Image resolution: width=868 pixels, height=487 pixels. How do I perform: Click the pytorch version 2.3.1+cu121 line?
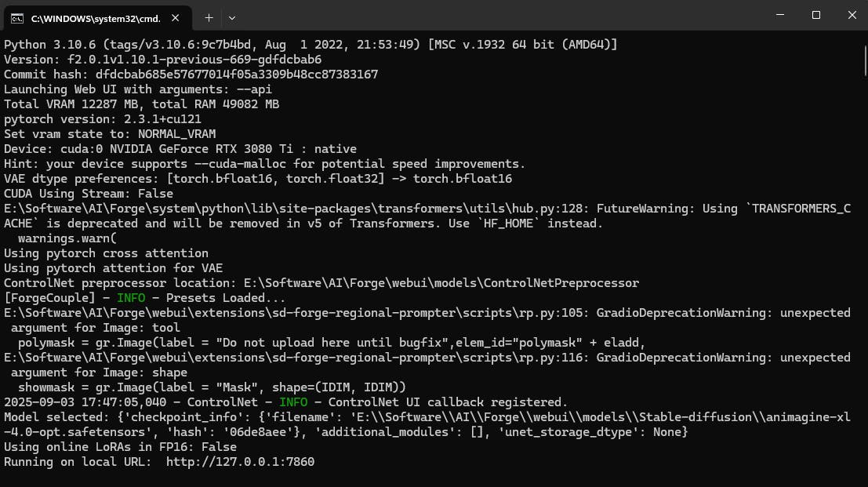point(103,119)
